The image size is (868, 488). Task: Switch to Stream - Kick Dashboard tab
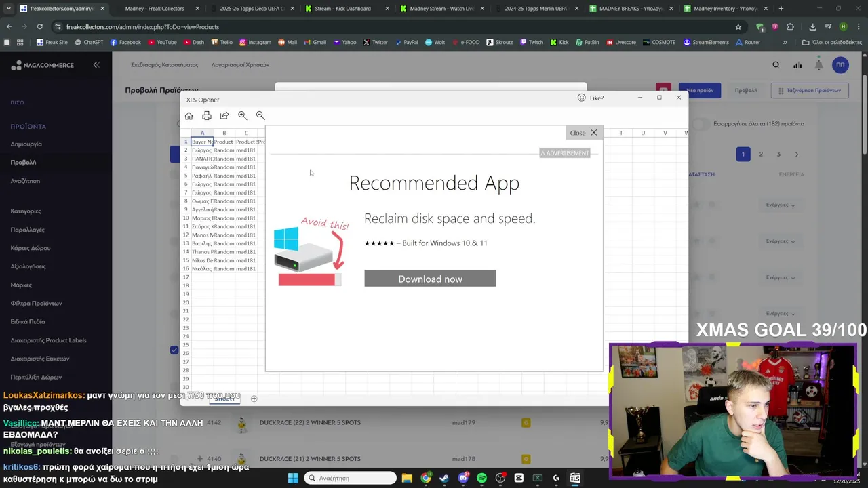(344, 9)
